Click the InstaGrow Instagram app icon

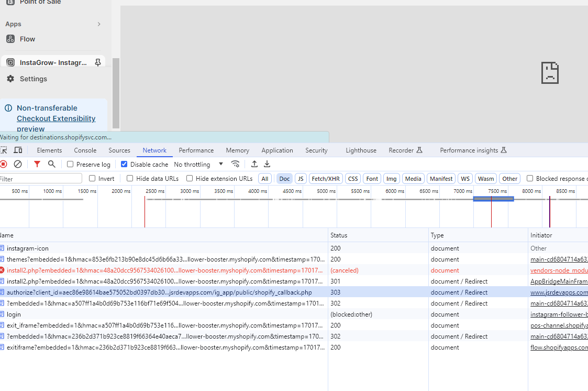click(x=10, y=63)
